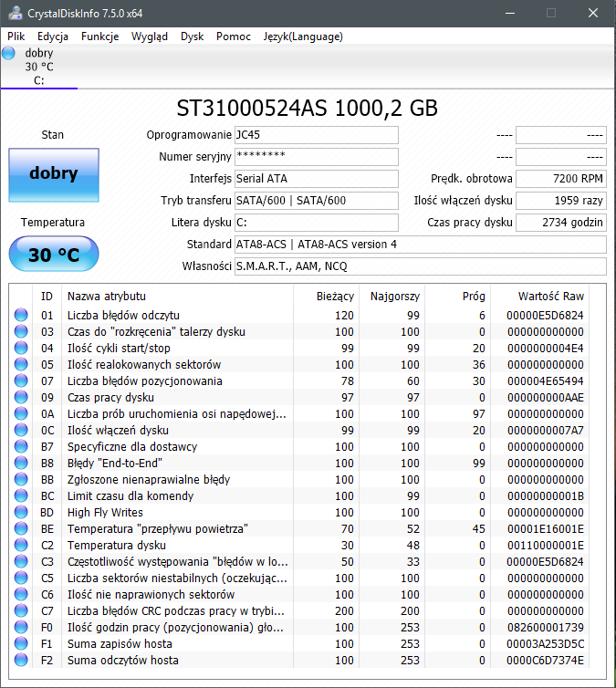Click status orb of attribute BC row
Viewport: 616px width, 688px height.
tap(21, 495)
